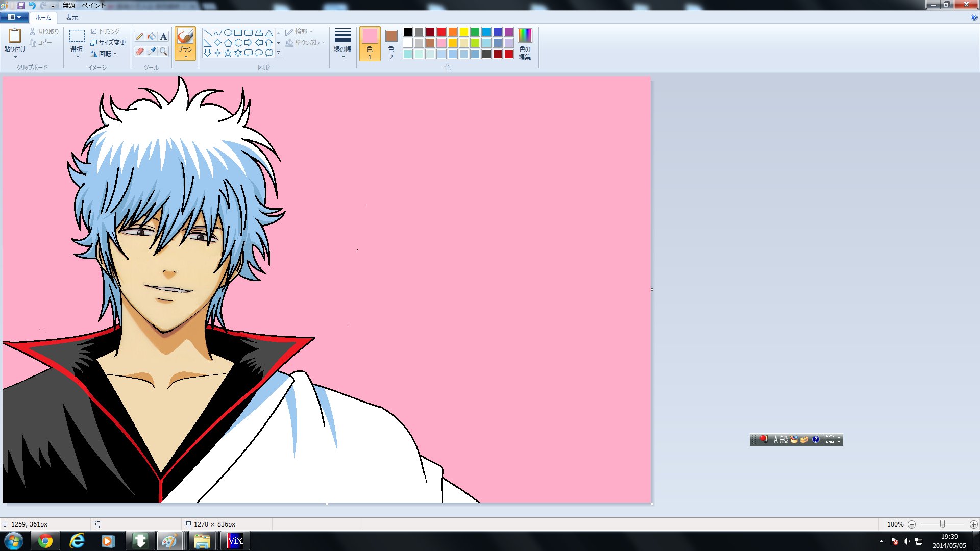The image size is (980, 551).
Task: Choose the five-point star shape
Action: click(x=228, y=53)
